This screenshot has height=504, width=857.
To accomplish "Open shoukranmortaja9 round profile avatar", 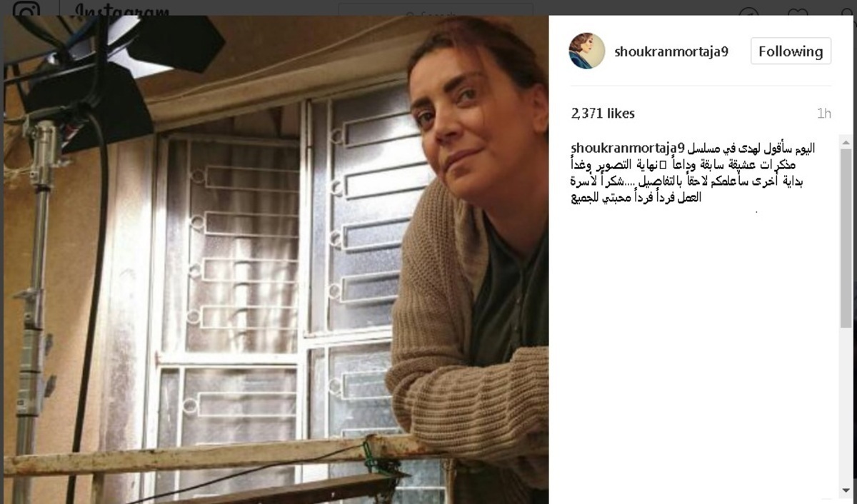I will (586, 51).
